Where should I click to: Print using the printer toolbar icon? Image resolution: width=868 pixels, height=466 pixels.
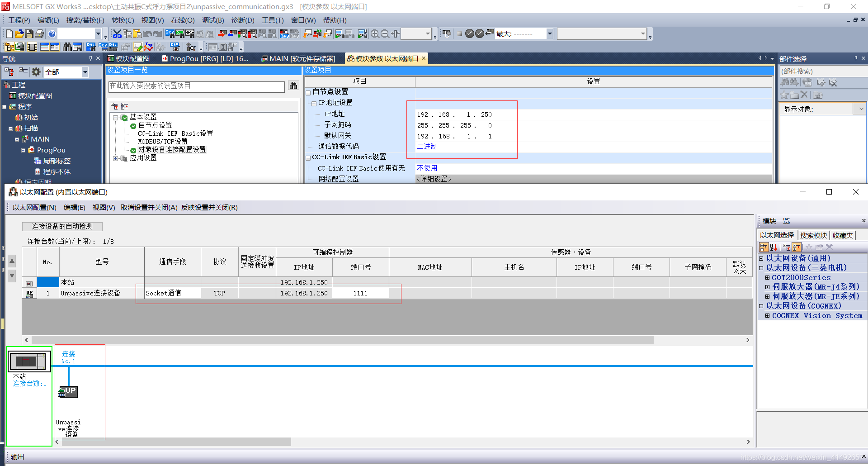coord(39,34)
